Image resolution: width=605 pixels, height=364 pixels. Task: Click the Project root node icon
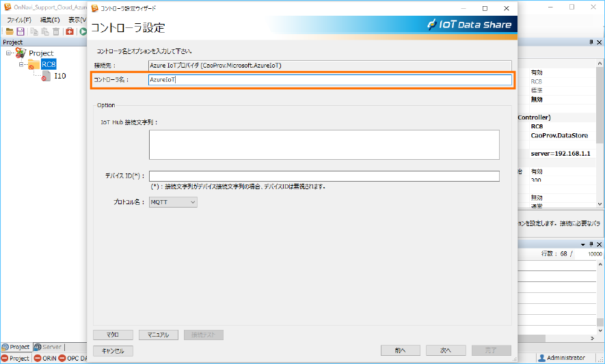coord(21,53)
